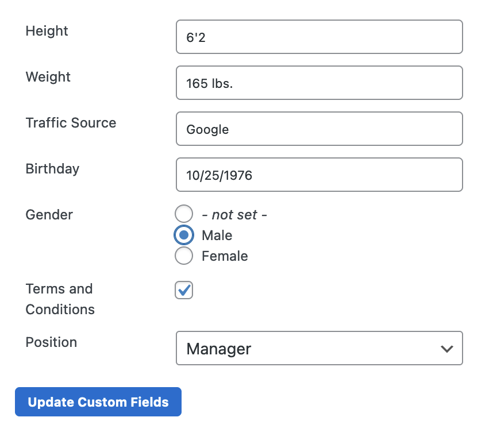
Task: Click the Terms and Conditions label
Action: point(60,299)
